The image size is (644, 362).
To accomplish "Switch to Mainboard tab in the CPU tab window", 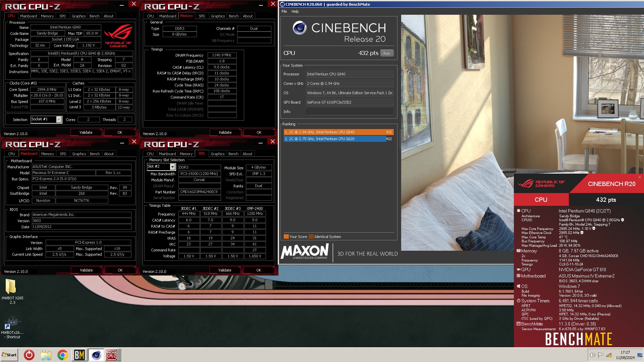I will tap(29, 16).
